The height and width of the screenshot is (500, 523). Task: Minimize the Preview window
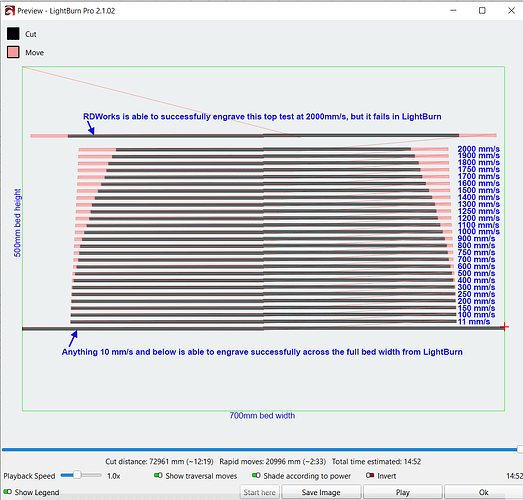(x=453, y=11)
